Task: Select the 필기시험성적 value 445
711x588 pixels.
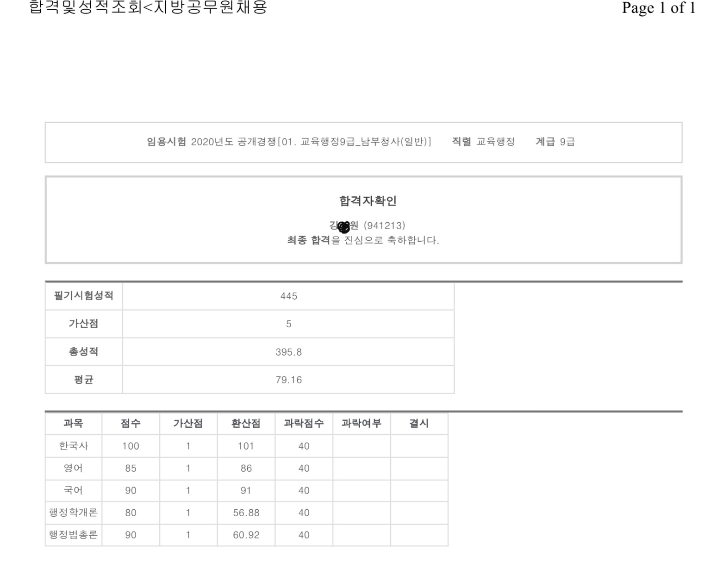Action: coord(288,296)
